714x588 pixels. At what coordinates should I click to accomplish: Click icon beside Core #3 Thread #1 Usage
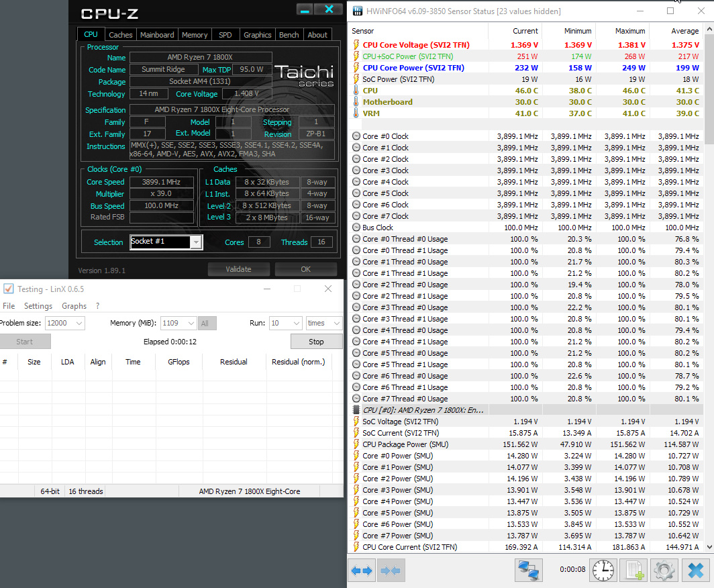click(x=356, y=319)
